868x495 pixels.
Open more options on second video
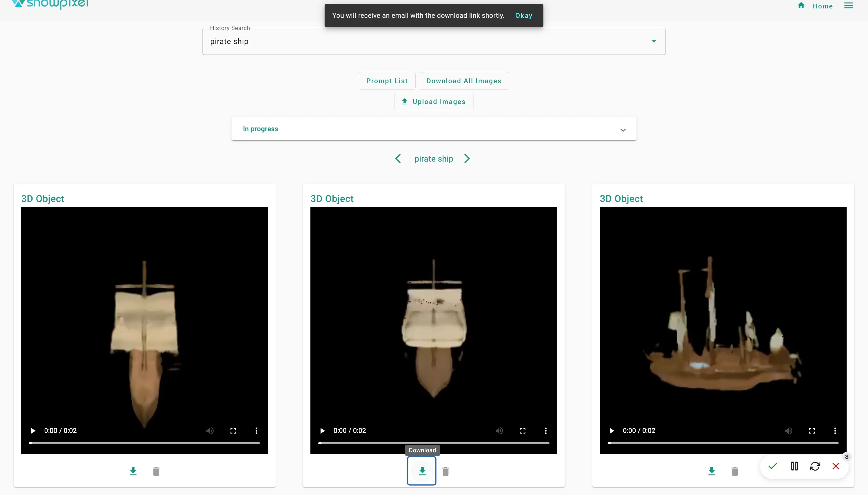(546, 431)
